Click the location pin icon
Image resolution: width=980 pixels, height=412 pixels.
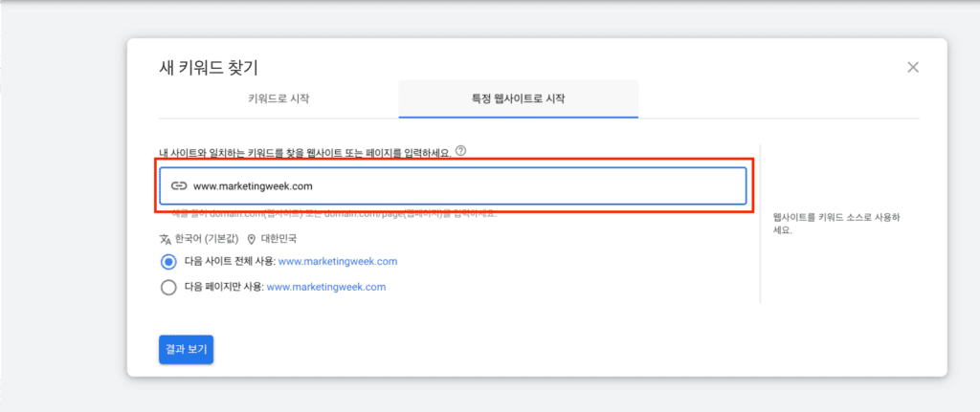[x=252, y=240]
